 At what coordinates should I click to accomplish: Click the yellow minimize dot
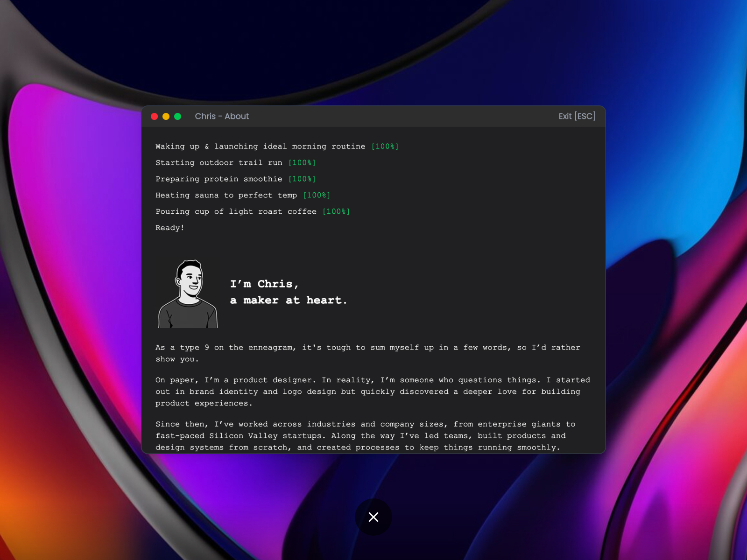click(x=166, y=116)
